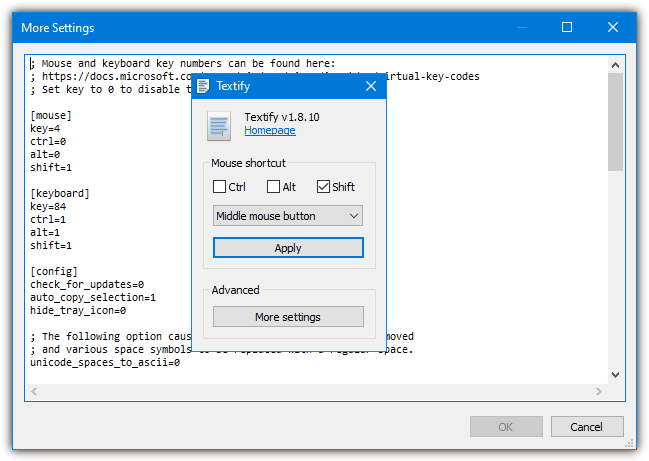
Task: Click the greyed-out OK button
Action: tap(506, 427)
